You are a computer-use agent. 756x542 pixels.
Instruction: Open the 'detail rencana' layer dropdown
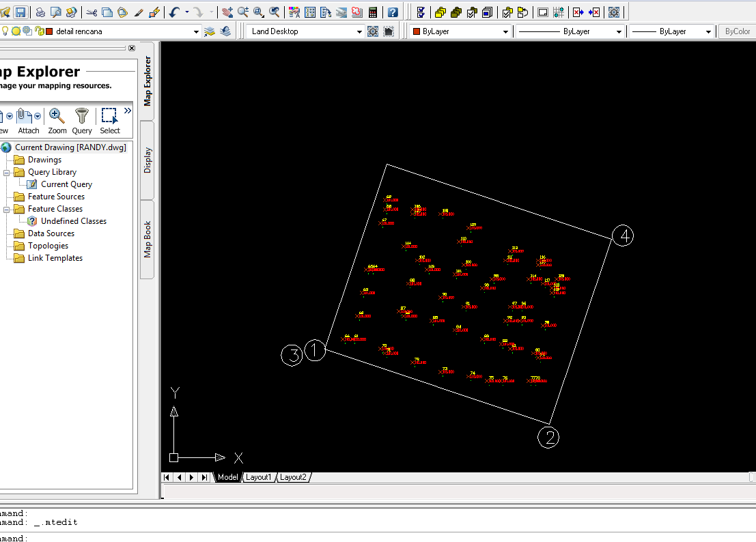pyautogui.click(x=196, y=32)
